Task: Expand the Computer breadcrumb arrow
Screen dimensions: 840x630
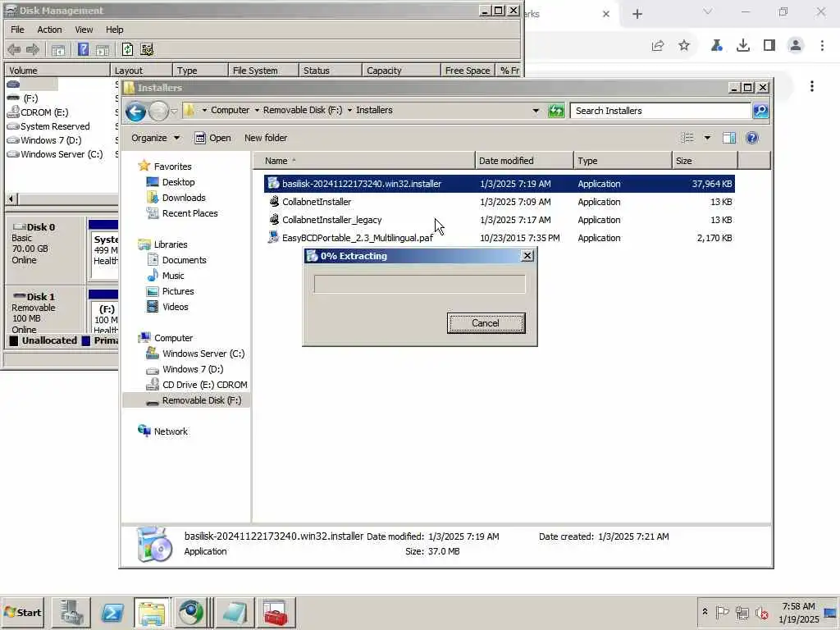Action: (257, 111)
